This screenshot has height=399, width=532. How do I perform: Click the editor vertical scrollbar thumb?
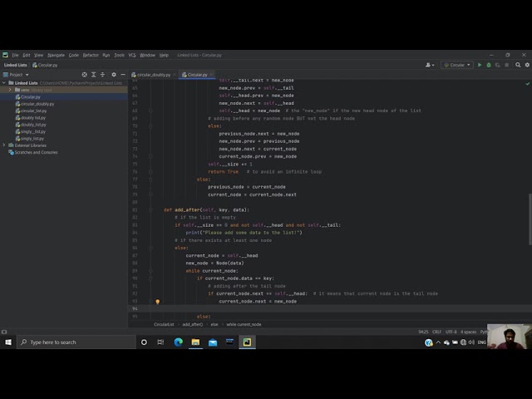pyautogui.click(x=530, y=219)
